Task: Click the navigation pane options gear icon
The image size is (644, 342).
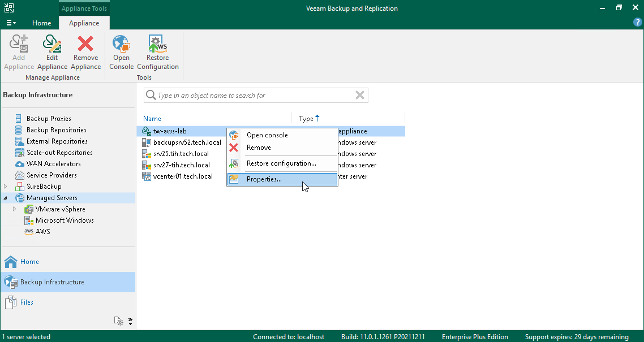Action: (x=119, y=321)
